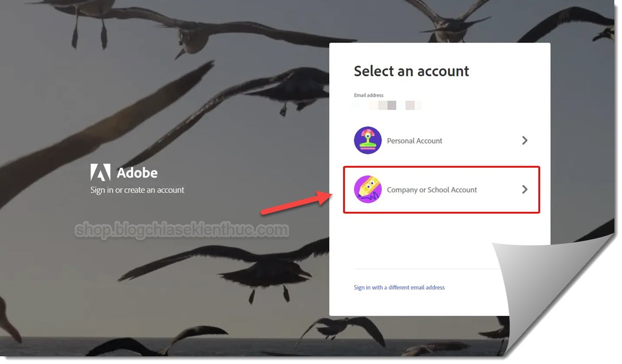Choose the Company or School Account avatar
The image size is (622, 364).
(x=368, y=190)
